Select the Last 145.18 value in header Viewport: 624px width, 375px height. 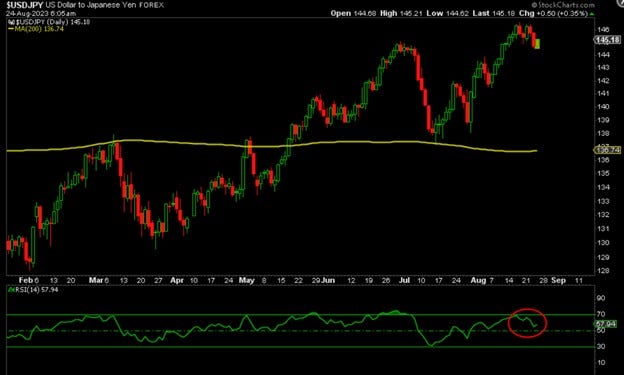pos(494,13)
